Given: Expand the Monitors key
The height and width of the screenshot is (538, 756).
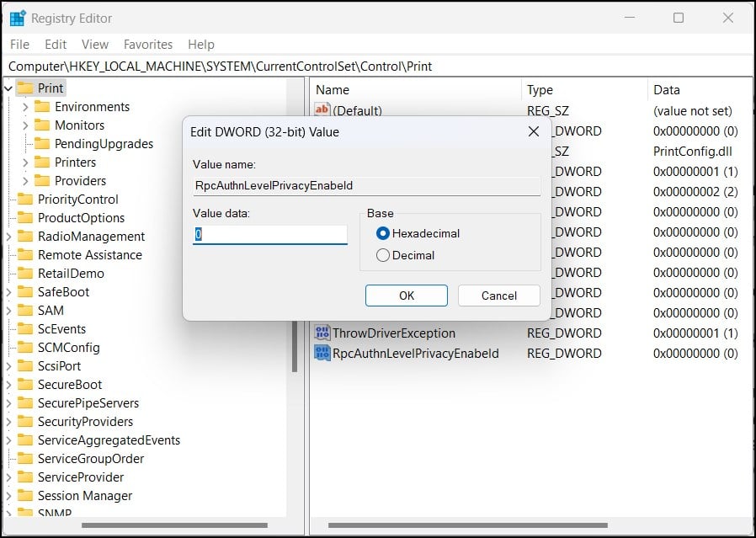Looking at the screenshot, I should tap(25, 125).
